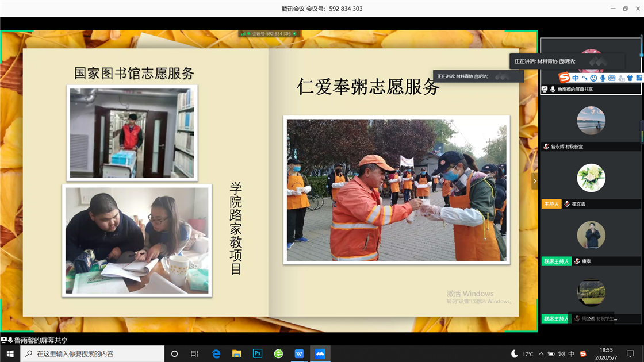Click Windows search box 在这里输入你要搜索的内容
644x362 pixels.
pos(93,353)
